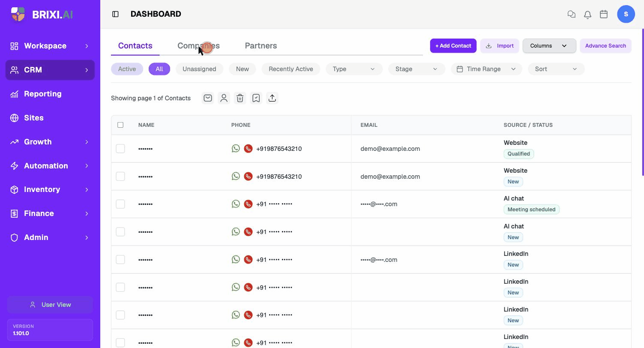Check the Website New contact row checkbox
The image size is (644, 348).
pyautogui.click(x=120, y=177)
